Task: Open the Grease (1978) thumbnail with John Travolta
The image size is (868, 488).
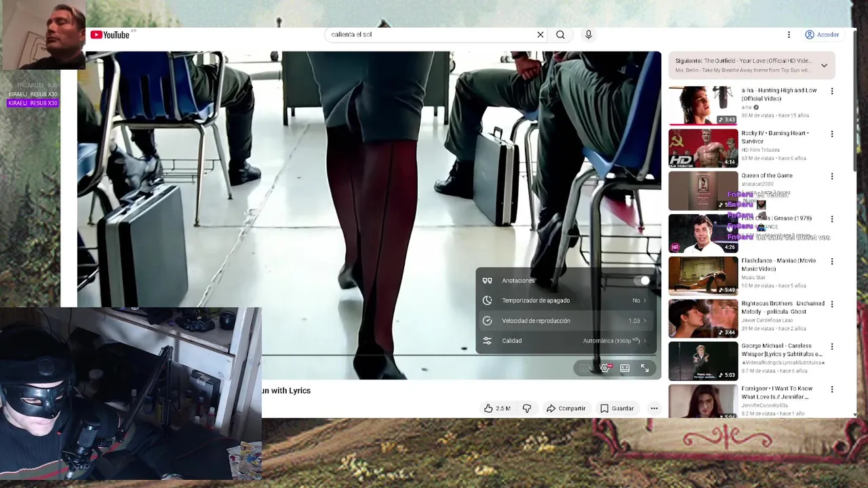Action: (703, 233)
